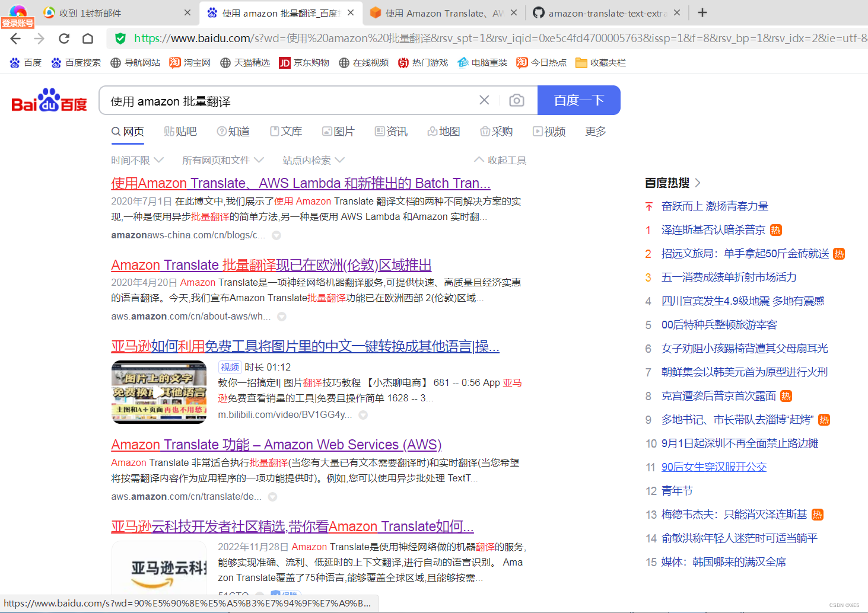868x613 pixels.
Task: Open hot search 90后女生穿汉服开公交
Action: (714, 467)
